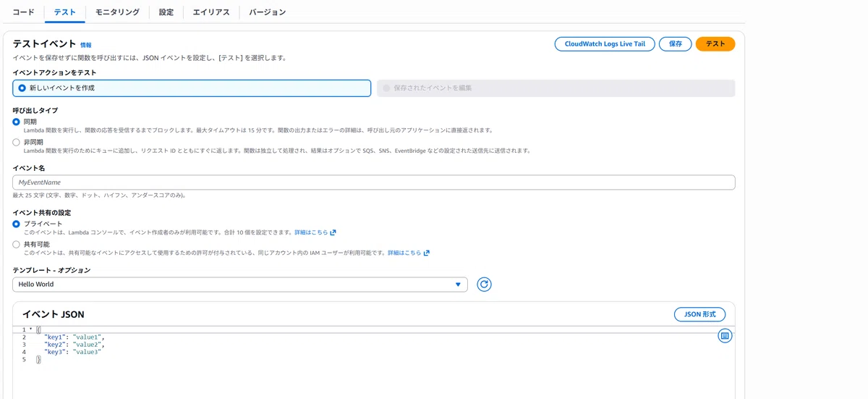Image resolution: width=868 pixels, height=399 pixels.
Task: Open 詳細はこちら link for プライベート
Action: (x=315, y=232)
